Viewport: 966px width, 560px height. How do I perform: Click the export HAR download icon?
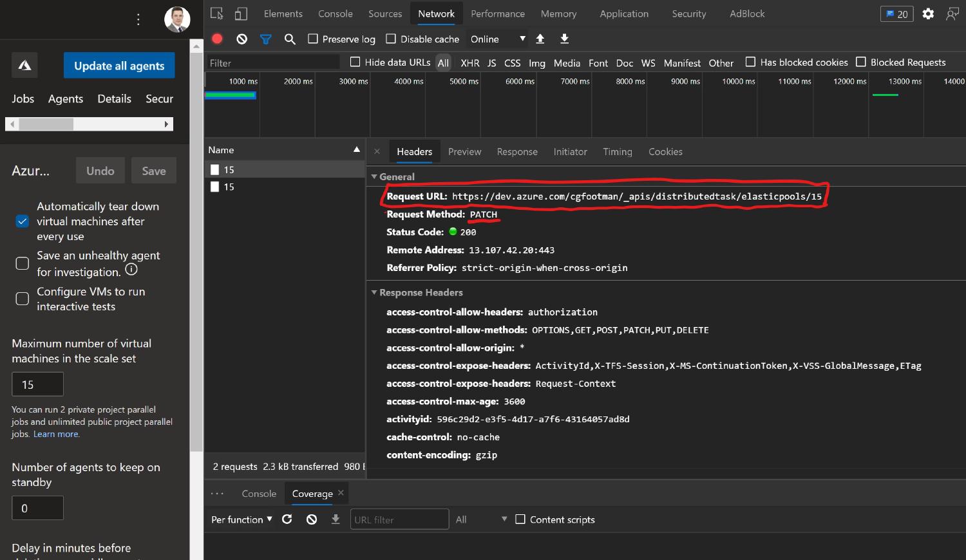click(564, 39)
